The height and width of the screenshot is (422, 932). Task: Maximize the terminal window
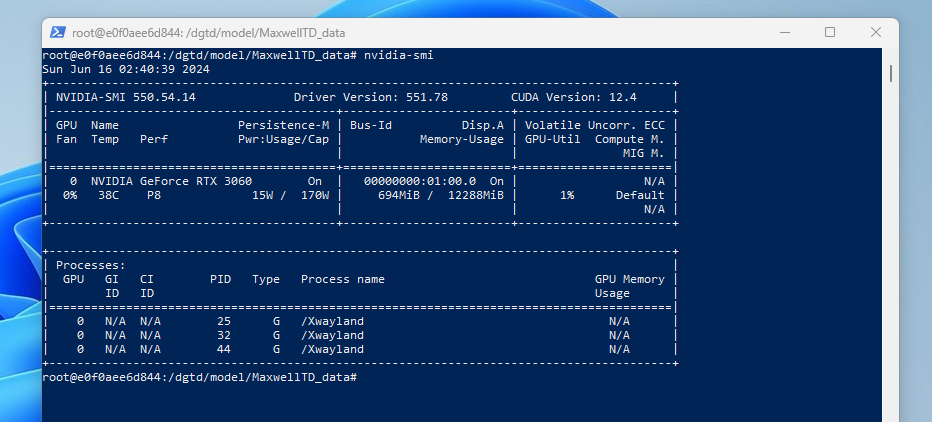coord(830,32)
